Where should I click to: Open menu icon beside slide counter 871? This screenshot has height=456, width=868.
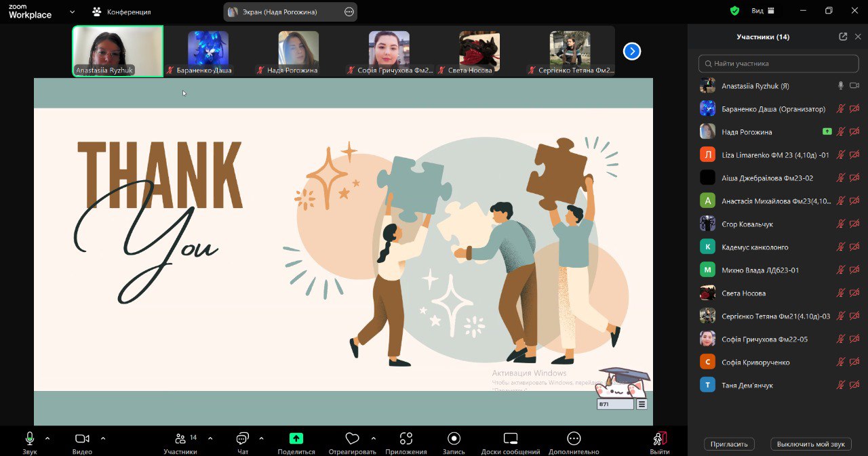(x=642, y=404)
